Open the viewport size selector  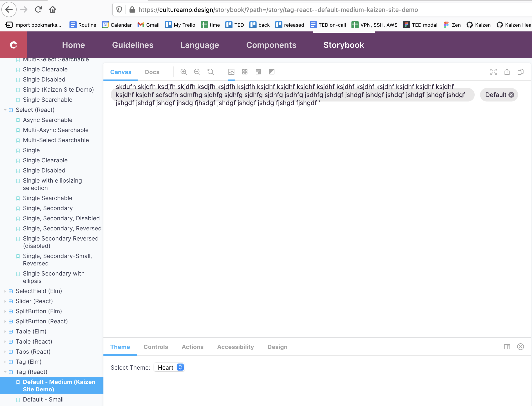pos(258,72)
